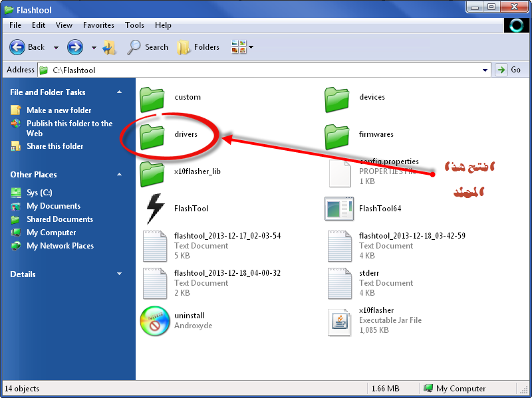Collapse File and Folder Tasks section
532x398 pixels.
coord(120,92)
